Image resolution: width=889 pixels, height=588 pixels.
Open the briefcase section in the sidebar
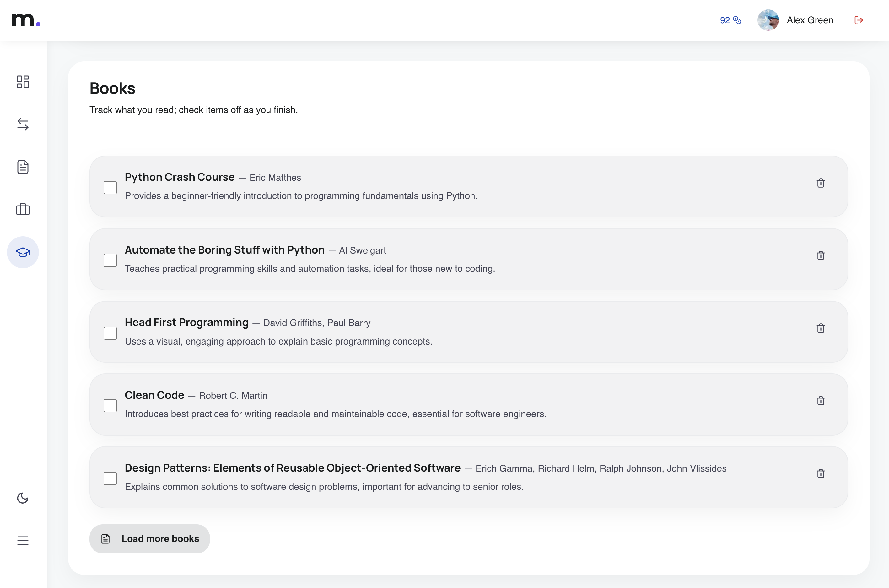(23, 209)
